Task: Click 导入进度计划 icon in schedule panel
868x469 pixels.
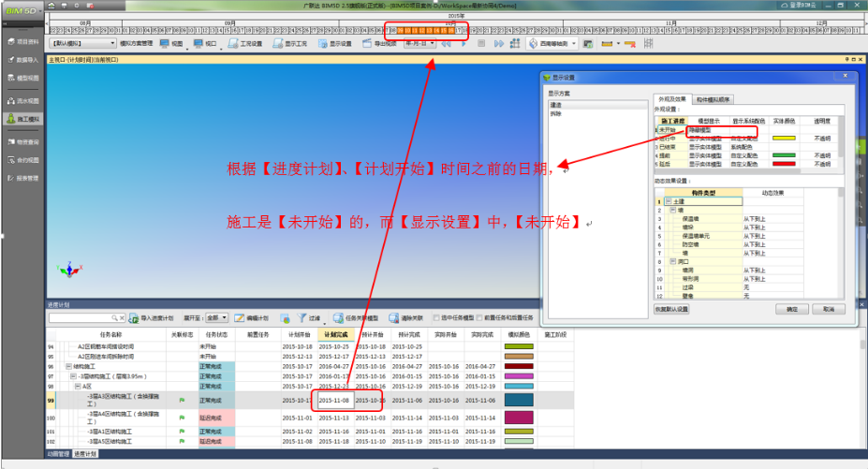Action: pos(133,318)
